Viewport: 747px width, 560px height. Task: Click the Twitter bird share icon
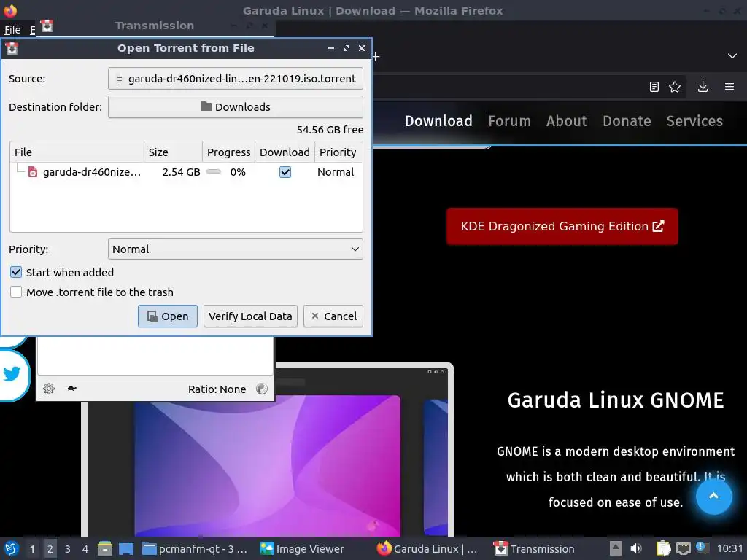click(x=12, y=374)
